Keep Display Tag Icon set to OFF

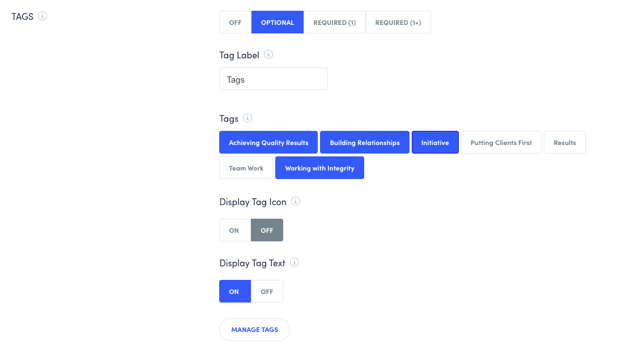(267, 231)
